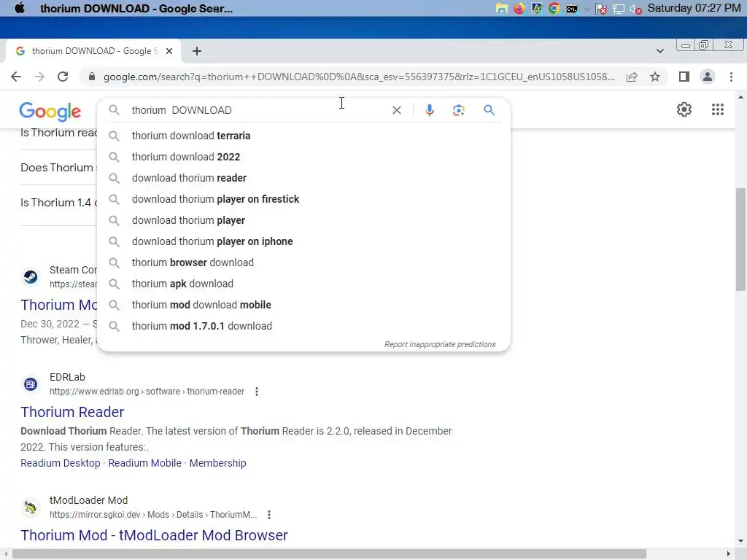The height and width of the screenshot is (560, 747).
Task: Open a new tab with the plus button
Action: point(197,51)
